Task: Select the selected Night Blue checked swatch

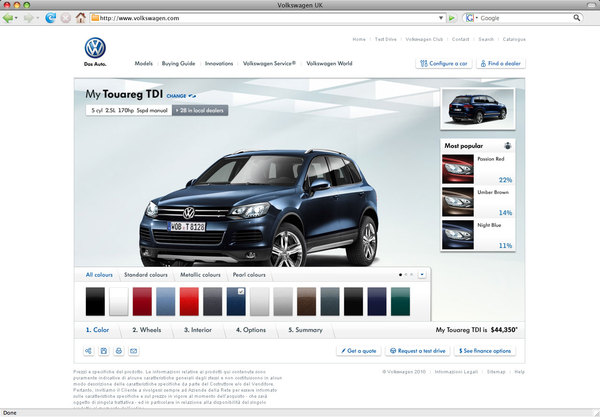Action: [236, 301]
